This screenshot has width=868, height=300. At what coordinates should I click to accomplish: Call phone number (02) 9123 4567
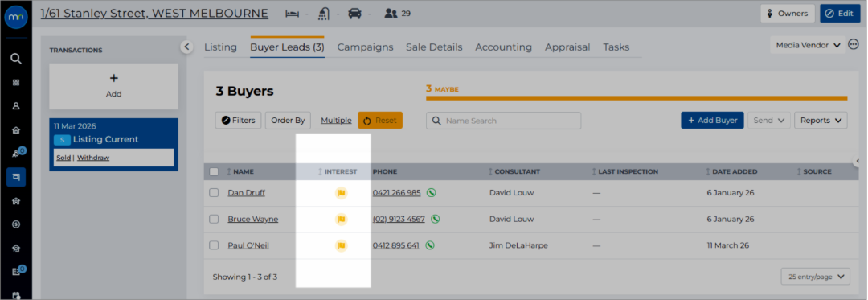(x=399, y=220)
